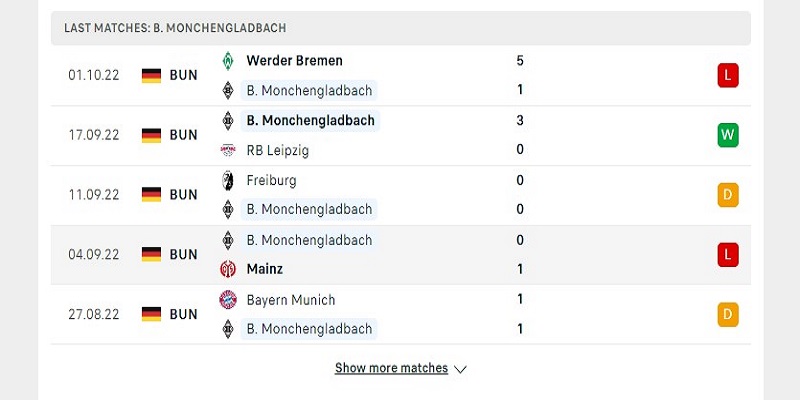Image resolution: width=800 pixels, height=400 pixels.
Task: Click the Werder Bremen club crest
Action: pyautogui.click(x=228, y=61)
